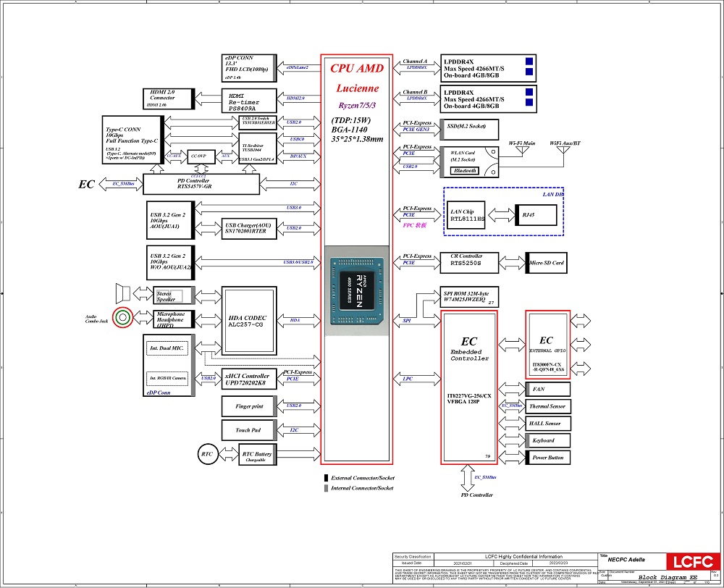Select the USB 3.2 W/O AOU(JUA2) block
The width and height of the screenshot is (724, 588).
pyautogui.click(x=170, y=262)
